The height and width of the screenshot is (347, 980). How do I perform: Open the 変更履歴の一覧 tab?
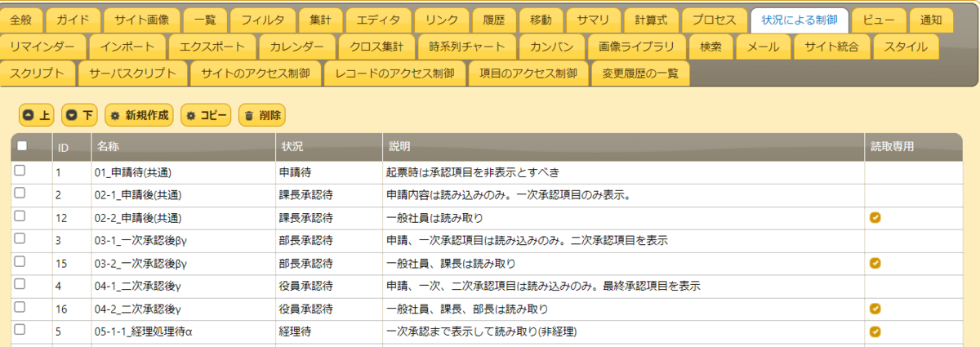(640, 73)
